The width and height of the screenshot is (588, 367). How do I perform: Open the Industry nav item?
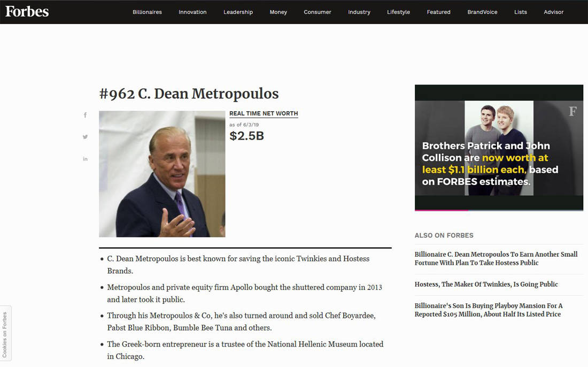pyautogui.click(x=359, y=12)
